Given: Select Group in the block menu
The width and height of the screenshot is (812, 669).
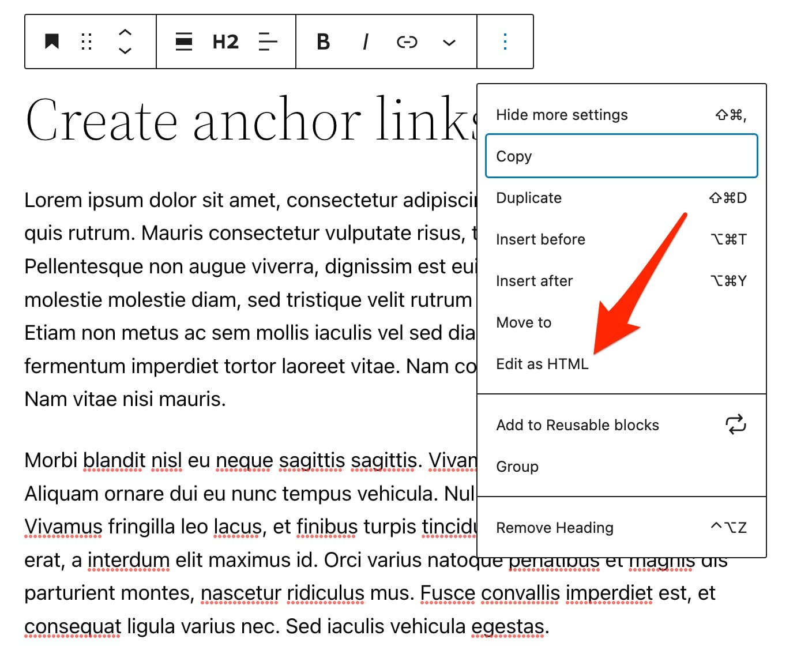Looking at the screenshot, I should pos(622,467).
